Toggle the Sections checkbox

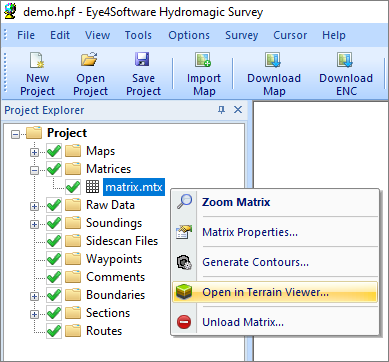pos(54,313)
